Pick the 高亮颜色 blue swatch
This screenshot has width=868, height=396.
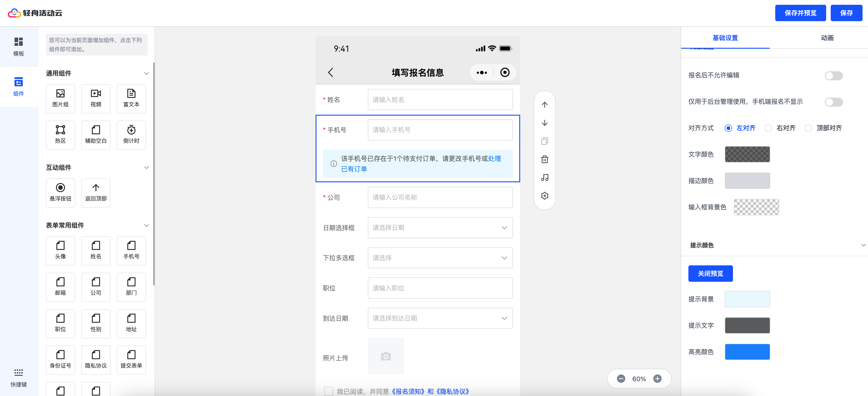coord(747,352)
